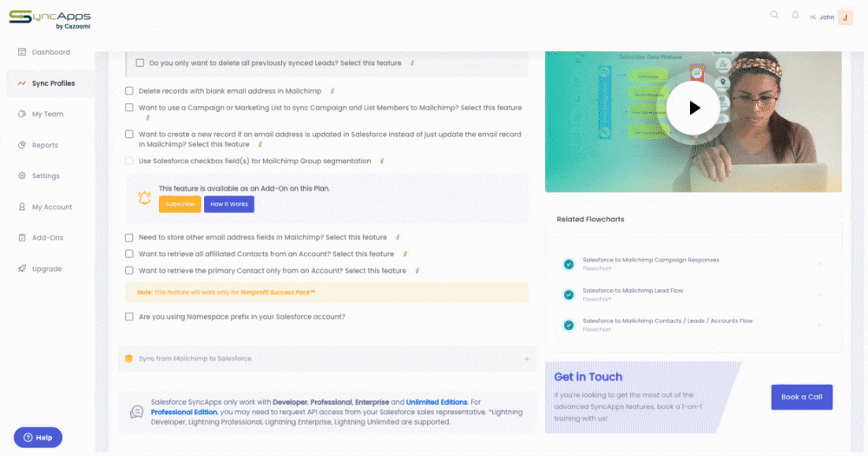Click the Reports sidebar icon
The width and height of the screenshot is (868, 456).
(x=22, y=144)
